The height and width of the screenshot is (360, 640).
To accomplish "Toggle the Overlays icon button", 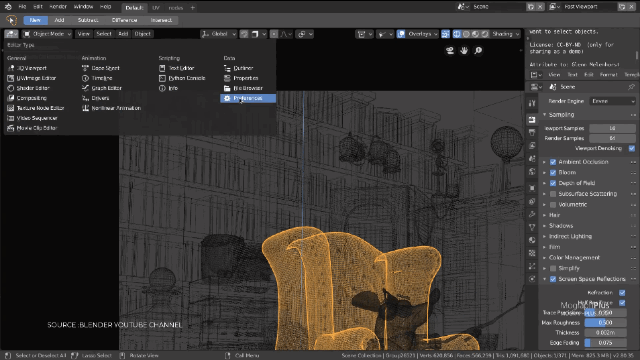I will pyautogui.click(x=401, y=34).
